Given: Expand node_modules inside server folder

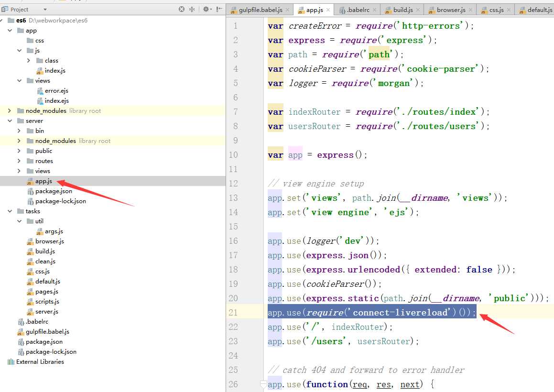Looking at the screenshot, I should tap(20, 141).
